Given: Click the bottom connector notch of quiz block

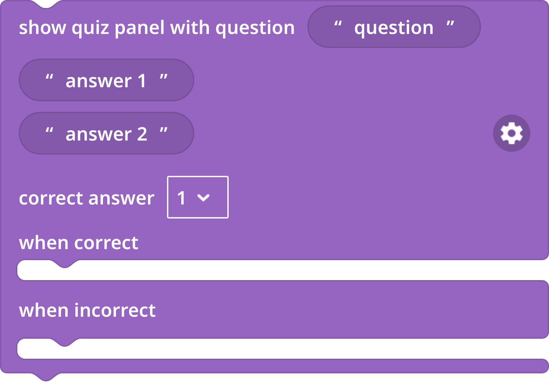Looking at the screenshot, I should (46, 377).
